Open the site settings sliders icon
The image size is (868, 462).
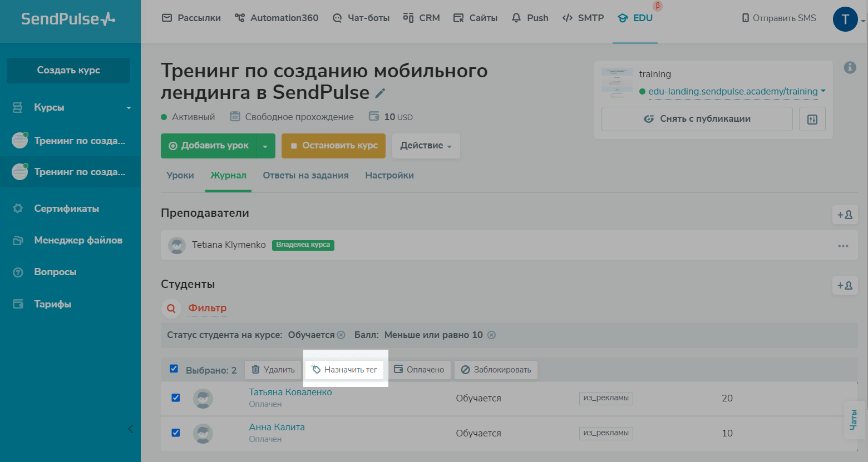812,119
